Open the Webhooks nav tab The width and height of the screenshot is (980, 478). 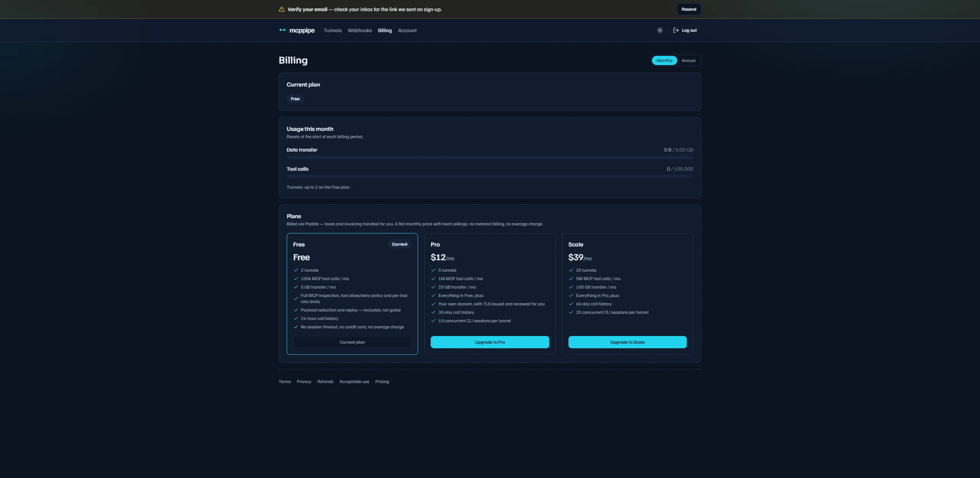(x=360, y=30)
